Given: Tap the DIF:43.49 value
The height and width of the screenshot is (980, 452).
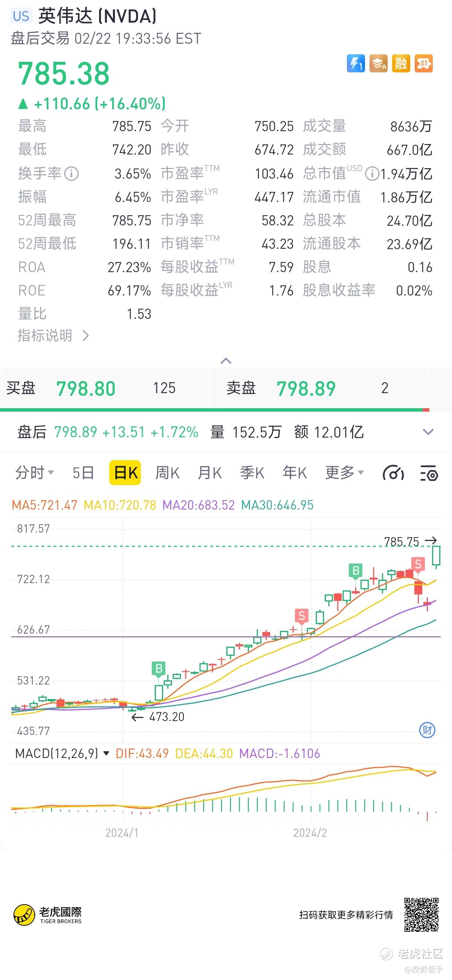Looking at the screenshot, I should (142, 753).
